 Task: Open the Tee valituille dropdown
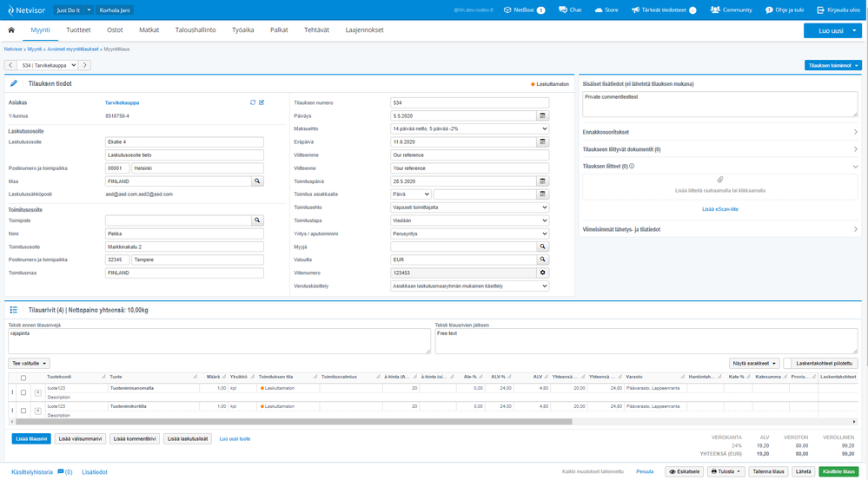coord(30,363)
